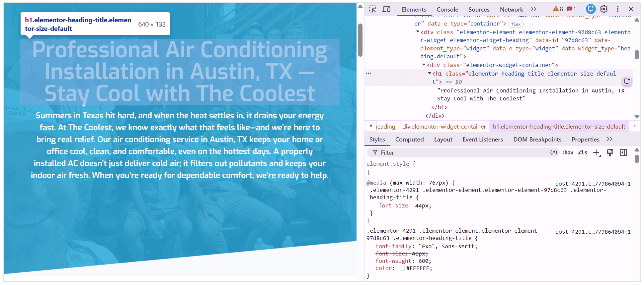The height and width of the screenshot is (285, 644).
Task: Open the AI assistance icon in the toolbar
Action: (x=591, y=9)
